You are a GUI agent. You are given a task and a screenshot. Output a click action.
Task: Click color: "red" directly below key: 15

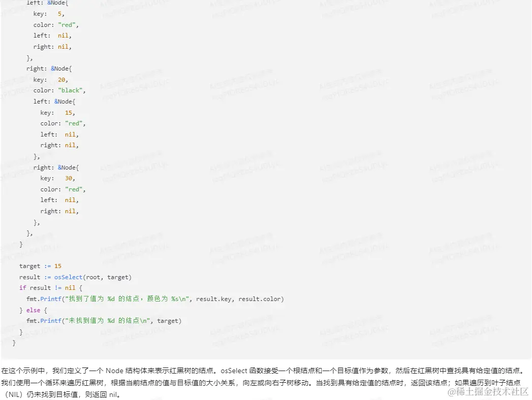(x=63, y=123)
